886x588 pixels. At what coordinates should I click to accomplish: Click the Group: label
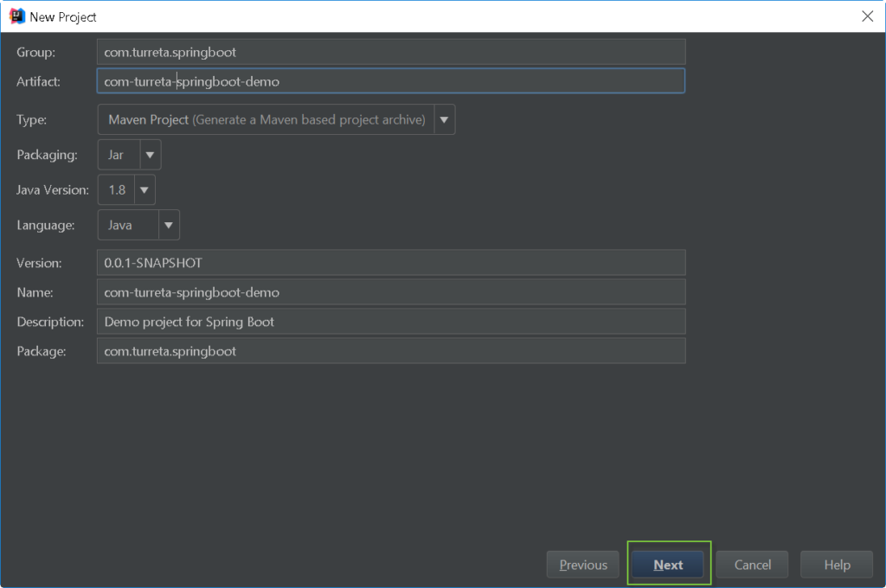(35, 52)
